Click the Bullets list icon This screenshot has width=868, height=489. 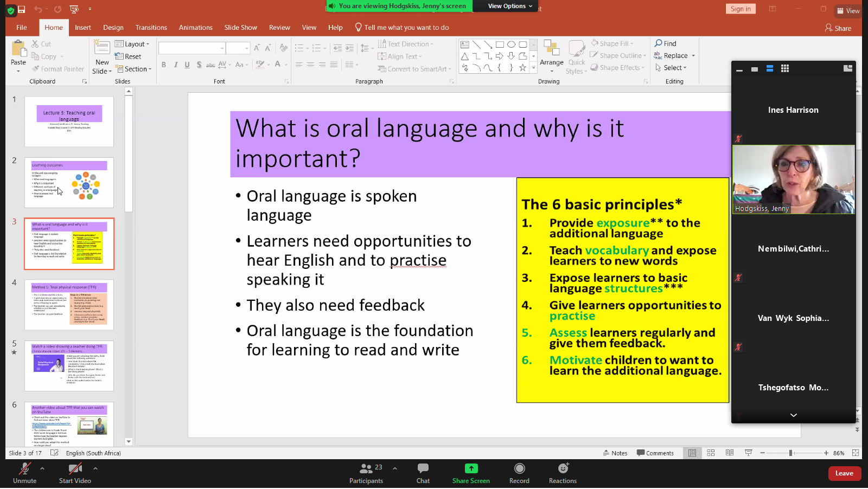pos(299,48)
